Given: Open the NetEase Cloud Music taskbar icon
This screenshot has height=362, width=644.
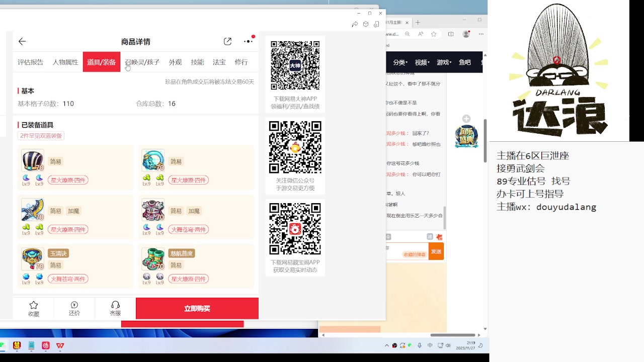Looking at the screenshot, I should pyautogui.click(x=46, y=345).
